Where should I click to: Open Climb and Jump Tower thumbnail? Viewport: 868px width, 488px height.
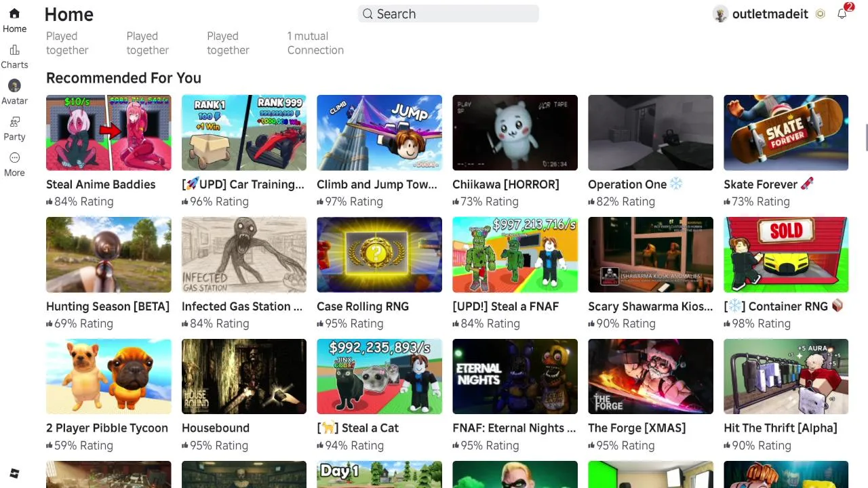pyautogui.click(x=379, y=133)
